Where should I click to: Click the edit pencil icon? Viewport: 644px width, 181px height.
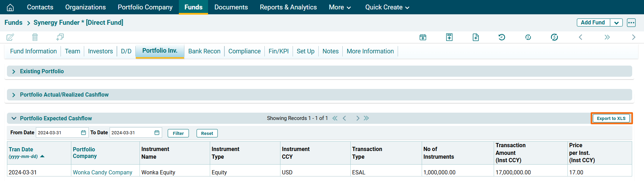pos(10,37)
